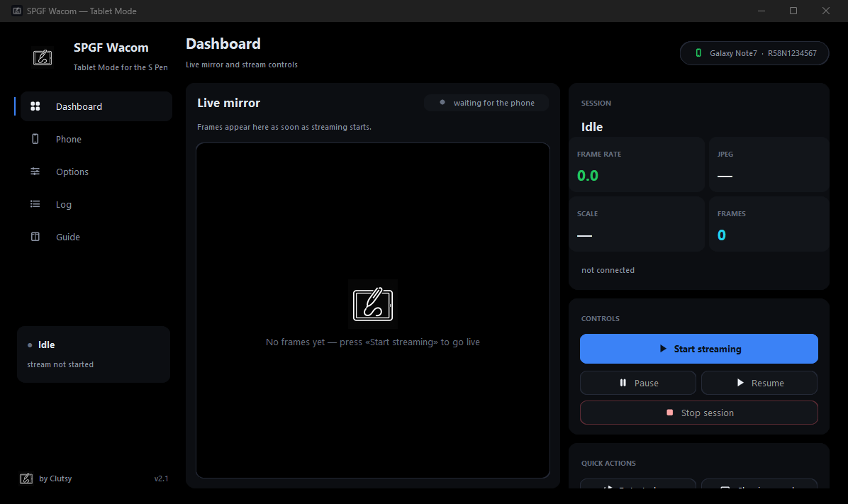This screenshot has height=504, width=848.
Task: Click the by Clutsy credit text
Action: coord(55,478)
